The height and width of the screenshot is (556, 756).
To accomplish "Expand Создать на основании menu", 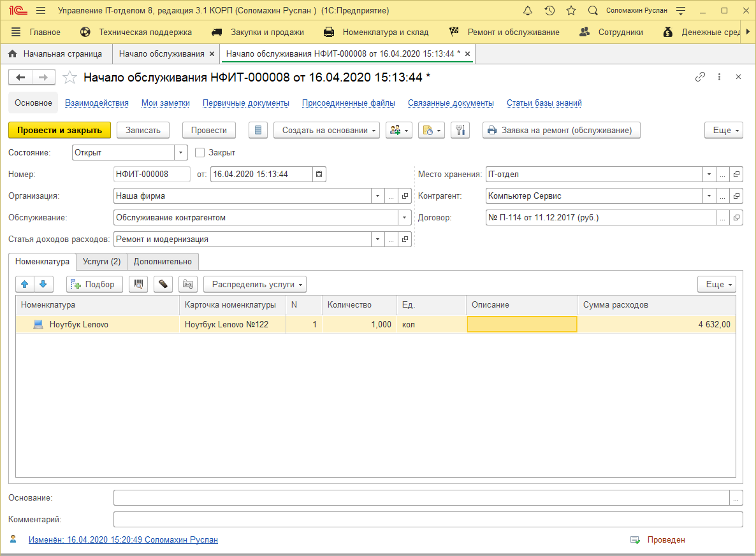I will (326, 130).
